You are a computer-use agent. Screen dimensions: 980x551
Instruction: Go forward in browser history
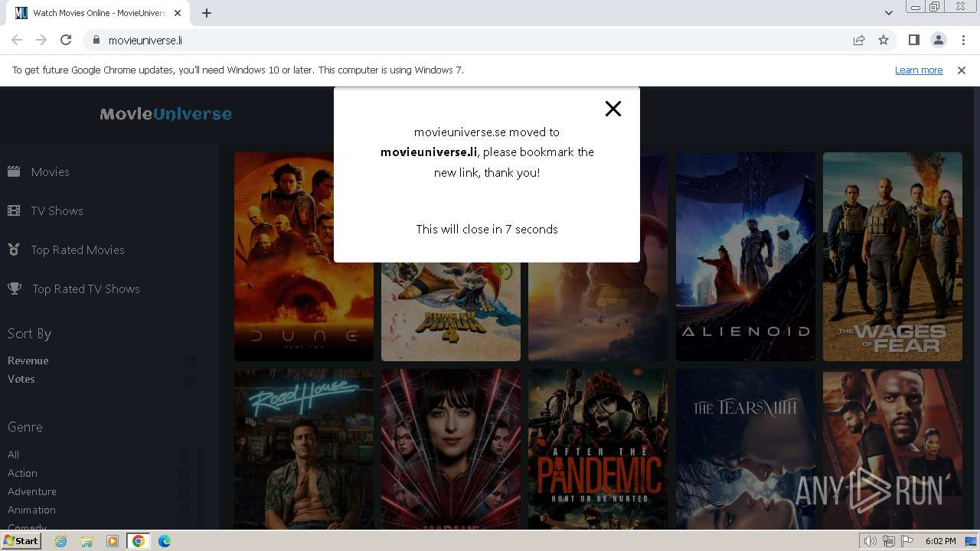41,41
